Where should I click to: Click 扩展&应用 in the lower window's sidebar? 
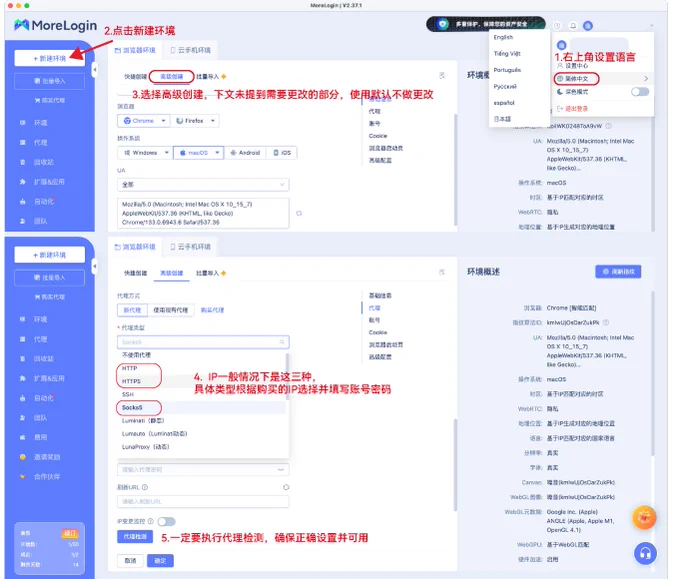pyautogui.click(x=50, y=378)
